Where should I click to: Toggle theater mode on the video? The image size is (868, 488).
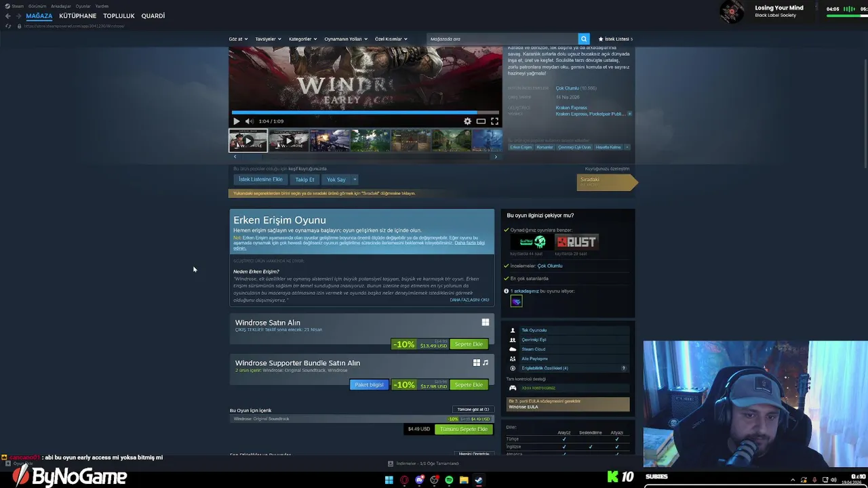point(481,121)
